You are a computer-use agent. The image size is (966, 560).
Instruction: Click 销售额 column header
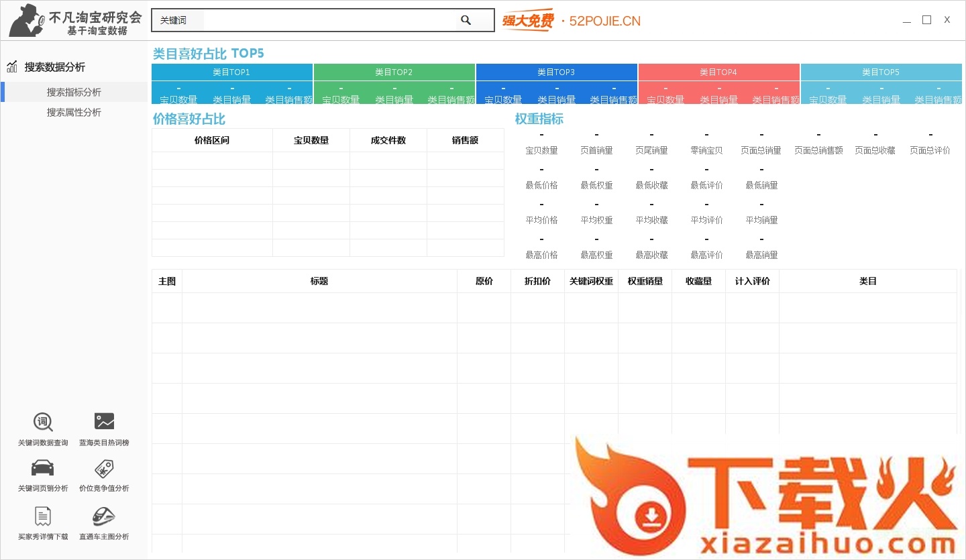[466, 140]
